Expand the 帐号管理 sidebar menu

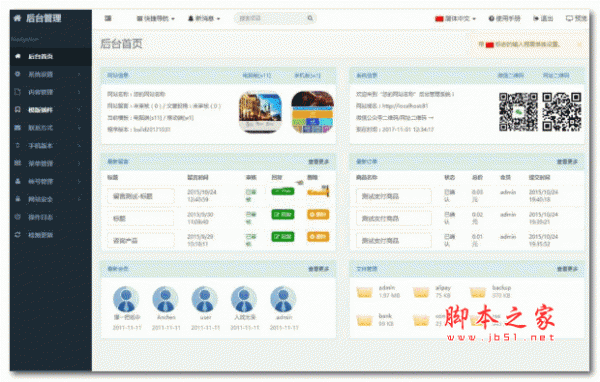coord(51,181)
